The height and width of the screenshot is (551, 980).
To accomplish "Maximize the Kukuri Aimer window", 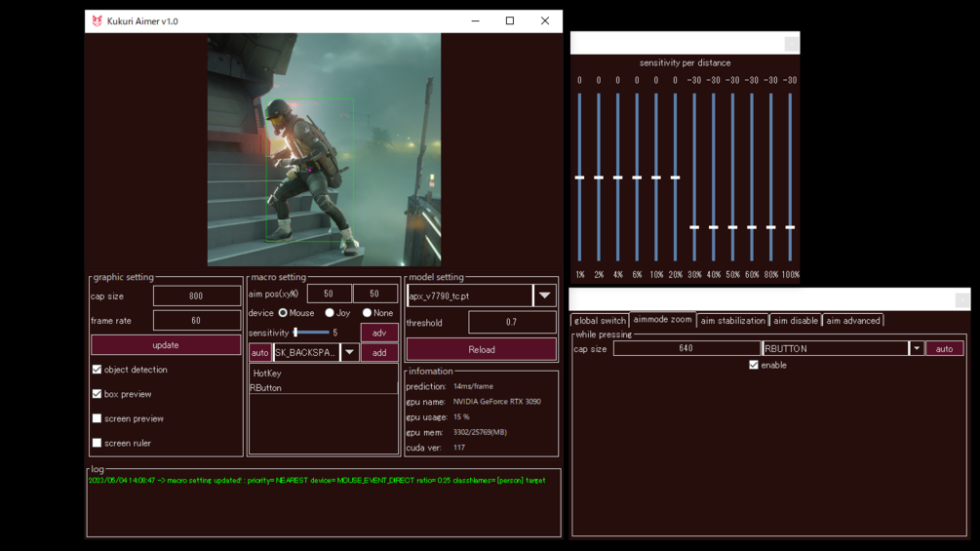I will (510, 20).
